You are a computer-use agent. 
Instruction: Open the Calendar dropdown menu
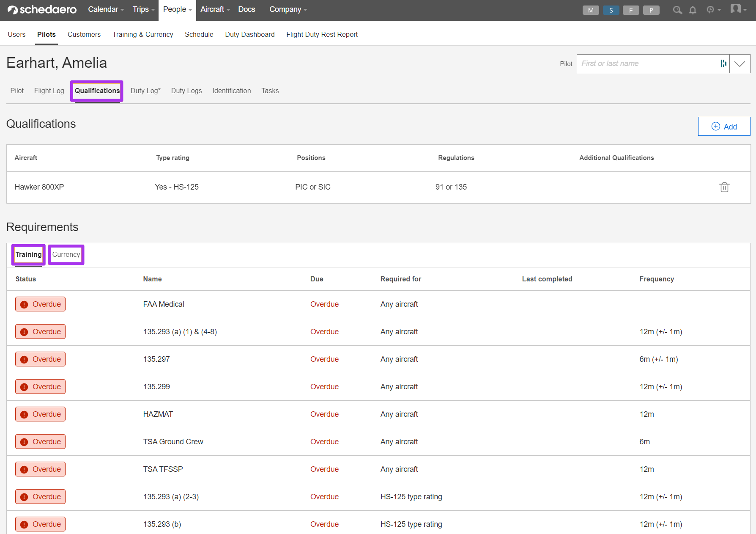106,9
